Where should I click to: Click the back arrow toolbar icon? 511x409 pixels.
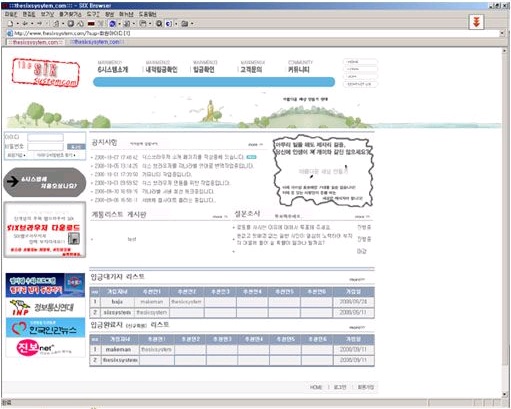click(x=25, y=23)
